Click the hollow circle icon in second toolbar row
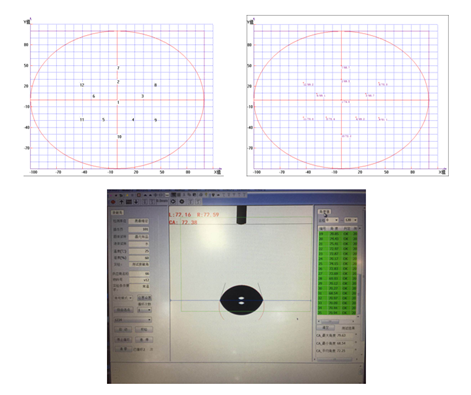 [173, 201]
